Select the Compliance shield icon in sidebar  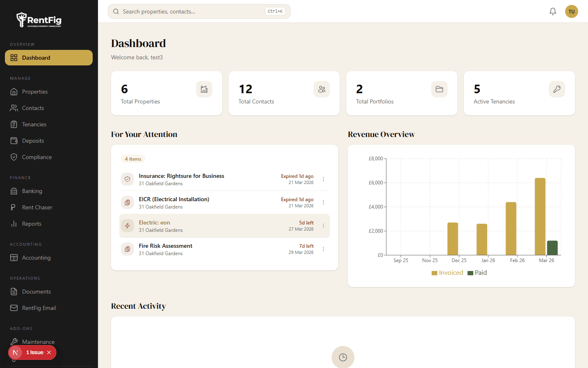tap(13, 157)
